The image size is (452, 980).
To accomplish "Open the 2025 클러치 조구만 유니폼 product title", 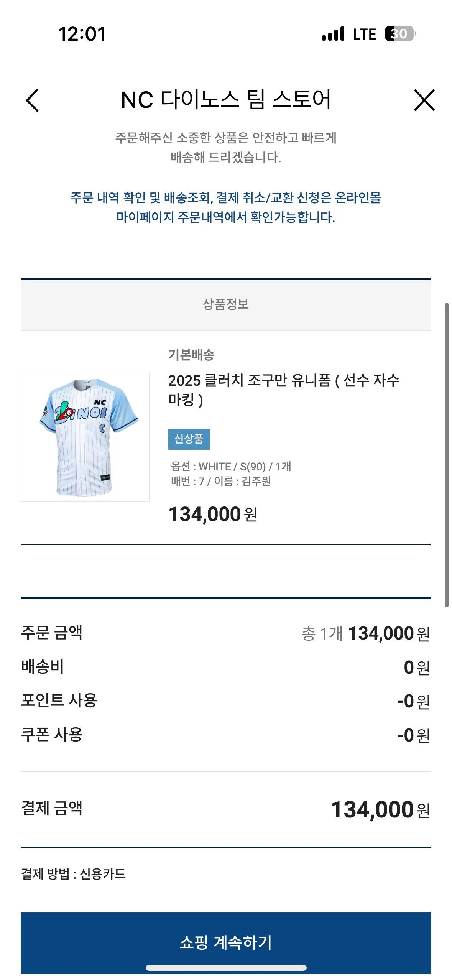I will tap(284, 390).
